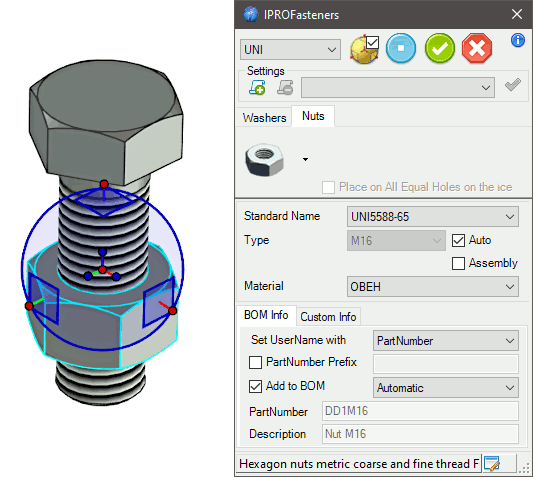Open the Automatic BOM dropdown

[x=446, y=388]
